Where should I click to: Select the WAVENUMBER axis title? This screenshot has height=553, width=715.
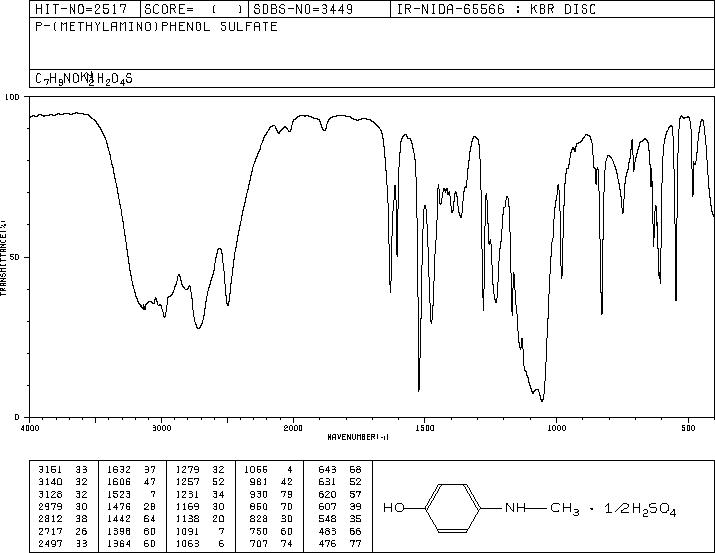[358, 437]
